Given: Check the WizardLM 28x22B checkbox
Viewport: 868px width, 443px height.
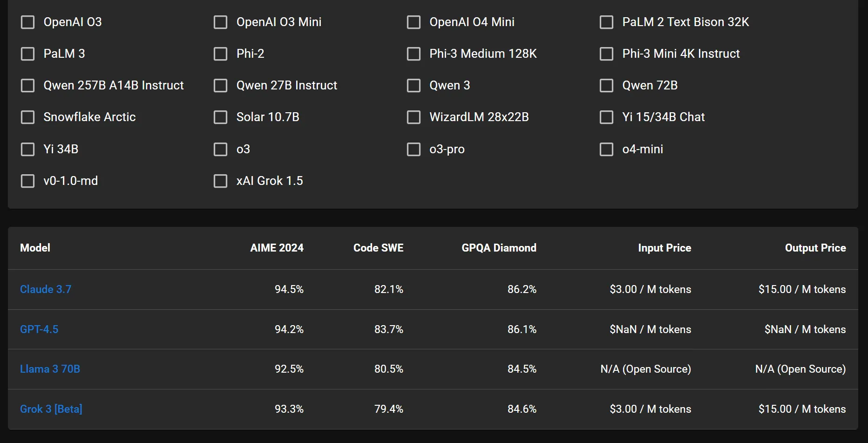Looking at the screenshot, I should (414, 117).
